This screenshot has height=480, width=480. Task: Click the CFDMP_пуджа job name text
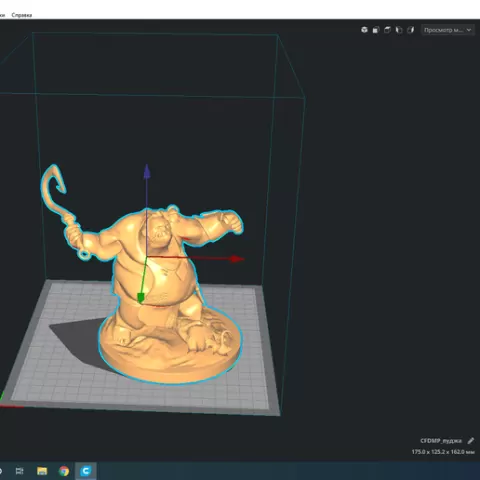tap(441, 441)
